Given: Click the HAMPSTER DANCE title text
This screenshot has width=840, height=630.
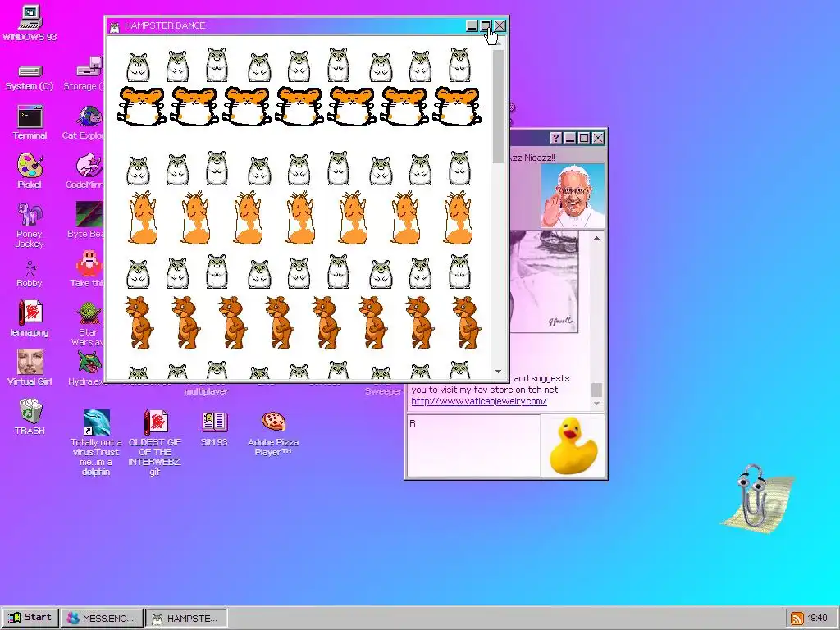Looking at the screenshot, I should click(164, 25).
